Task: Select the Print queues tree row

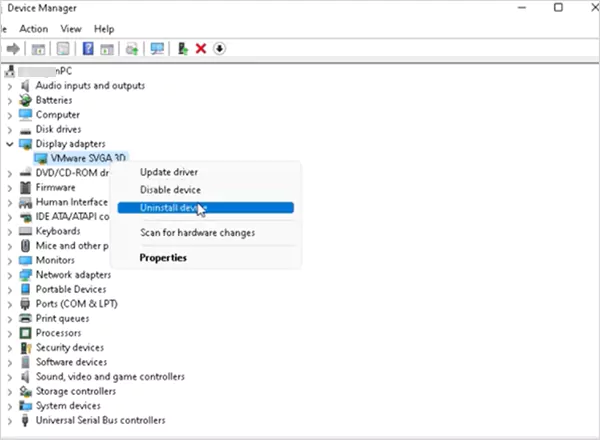Action: [x=62, y=319]
